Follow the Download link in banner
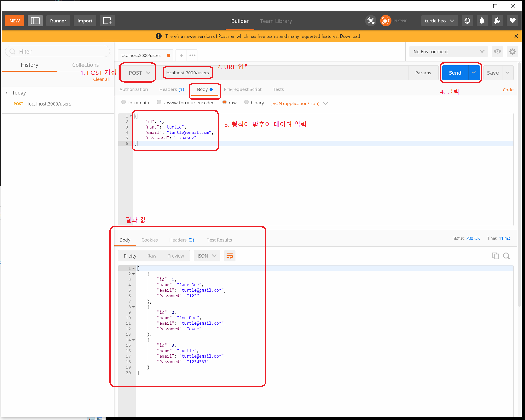 (350, 36)
